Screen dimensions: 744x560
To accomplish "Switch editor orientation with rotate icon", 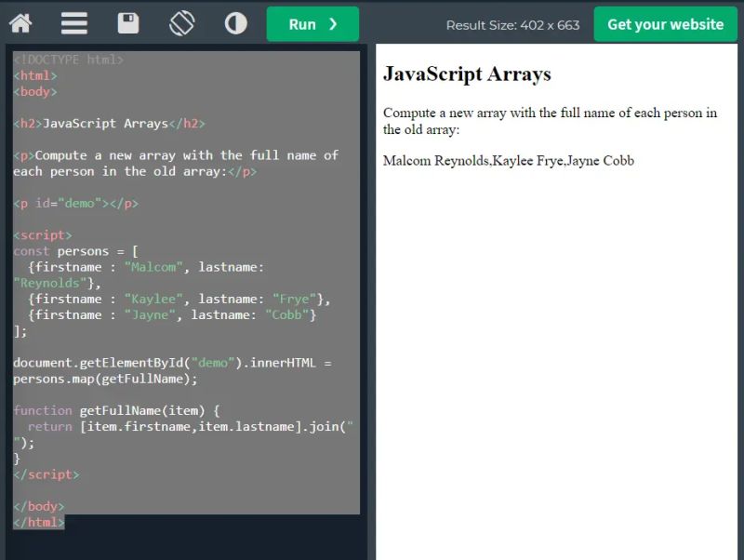I will point(181,23).
